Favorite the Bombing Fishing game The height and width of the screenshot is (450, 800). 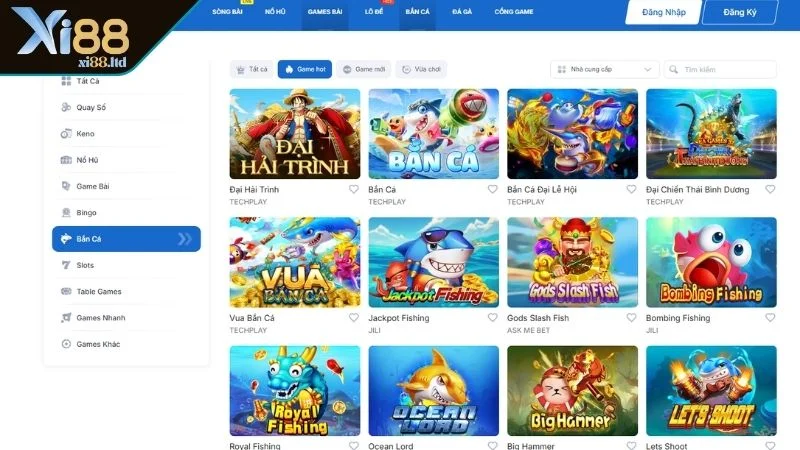(770, 317)
